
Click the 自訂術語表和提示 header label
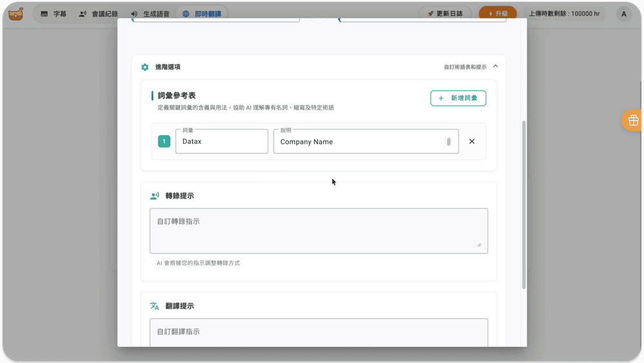465,67
